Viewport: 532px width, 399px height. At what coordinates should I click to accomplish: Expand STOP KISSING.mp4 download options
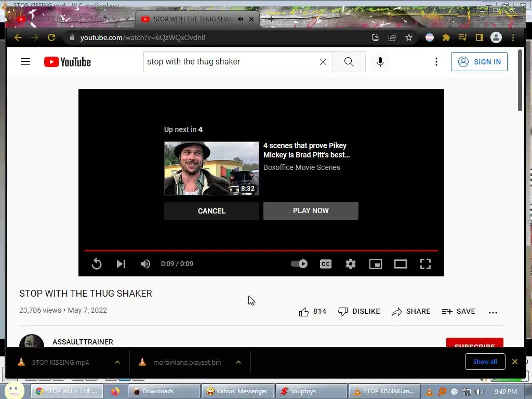(117, 362)
